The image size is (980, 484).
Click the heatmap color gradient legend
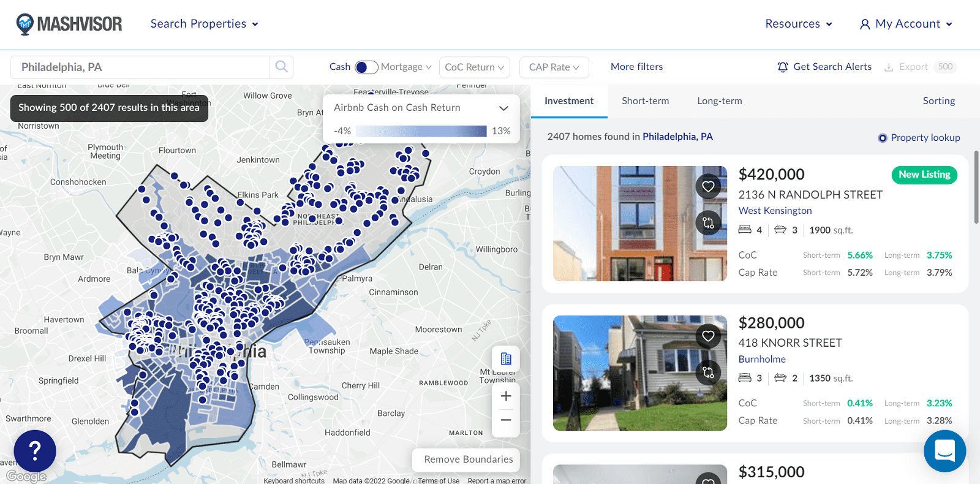pos(421,131)
